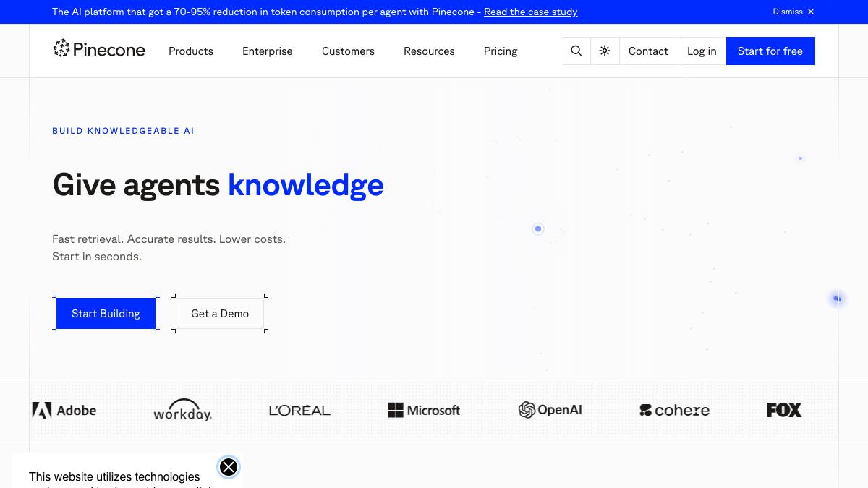Click the OpenAI logo

tap(550, 410)
